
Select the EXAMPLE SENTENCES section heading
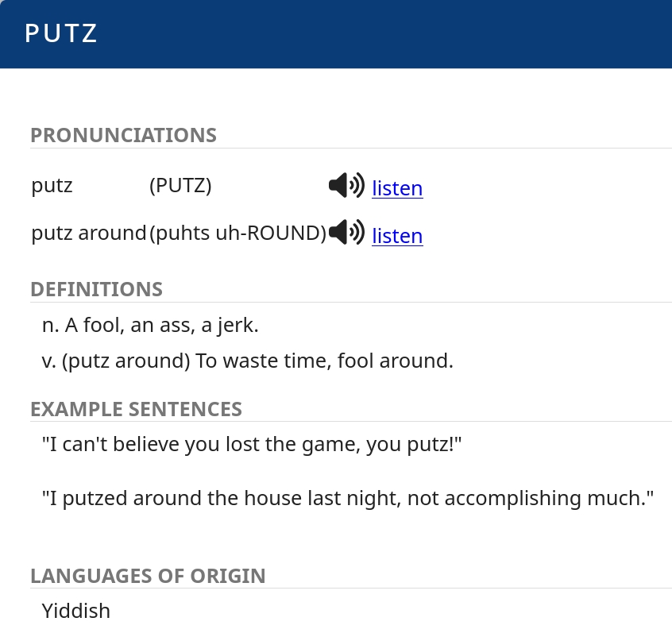pos(136,409)
